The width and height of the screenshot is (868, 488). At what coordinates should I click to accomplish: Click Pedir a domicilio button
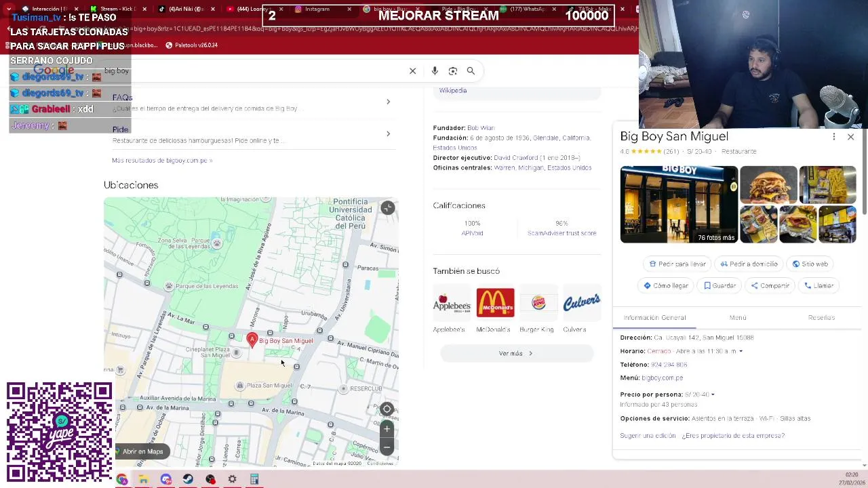click(749, 264)
